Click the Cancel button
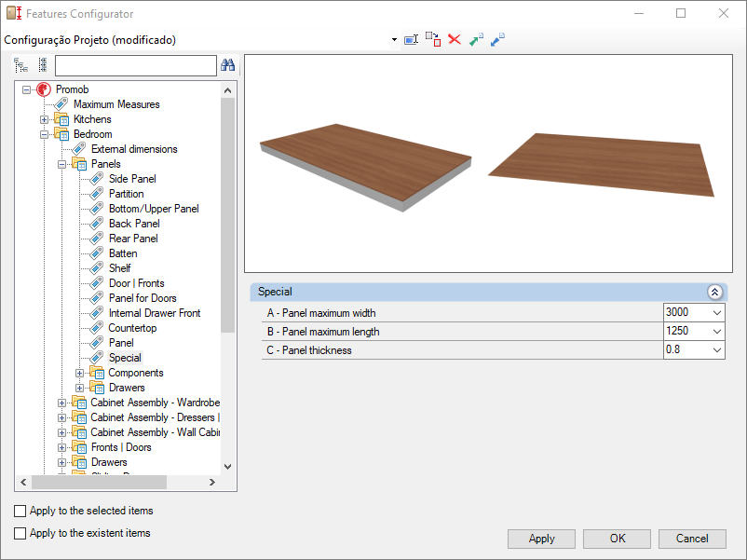Viewport: 747px width, 560px height. pyautogui.click(x=692, y=539)
